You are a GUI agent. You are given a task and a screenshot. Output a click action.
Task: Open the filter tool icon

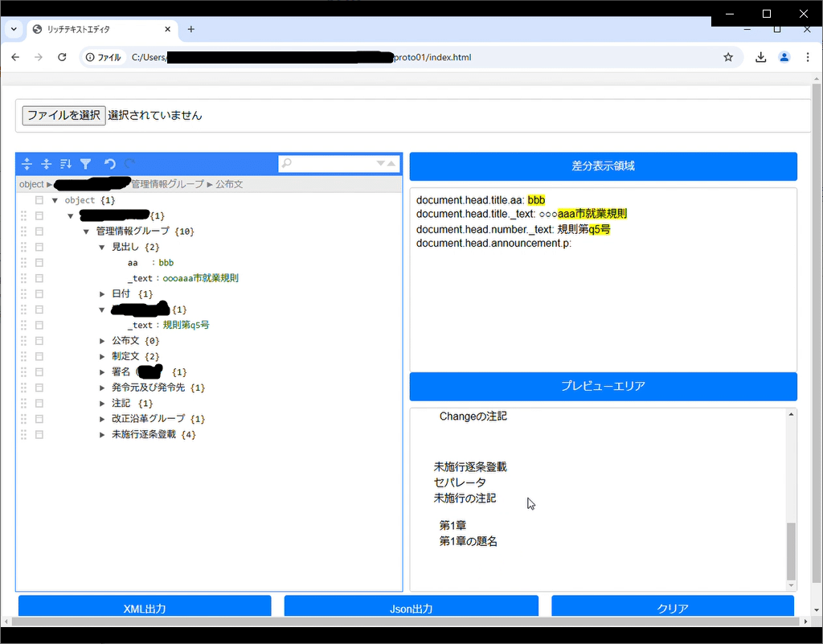(x=86, y=164)
